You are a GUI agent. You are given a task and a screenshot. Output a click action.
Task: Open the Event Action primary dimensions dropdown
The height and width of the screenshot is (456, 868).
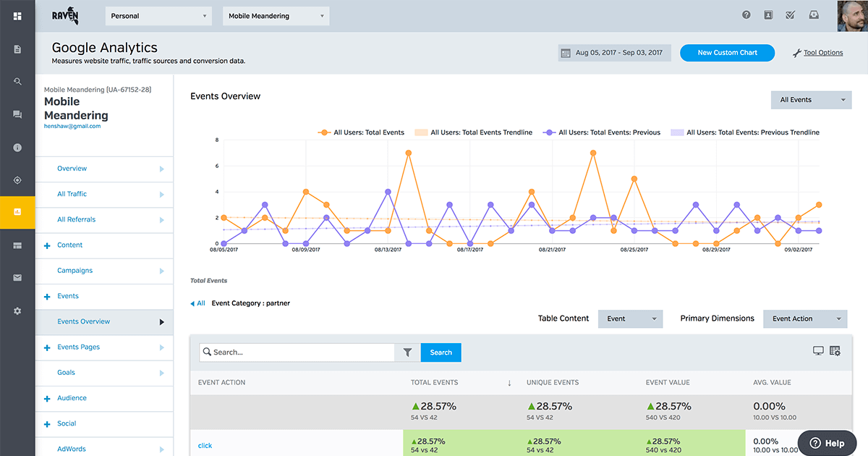point(805,318)
